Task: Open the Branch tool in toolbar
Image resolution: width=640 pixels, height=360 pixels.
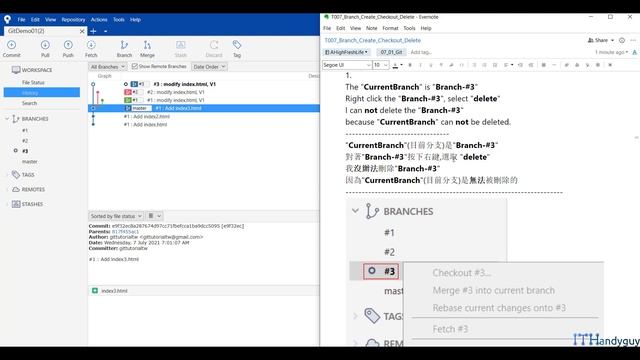Action: coord(124,49)
